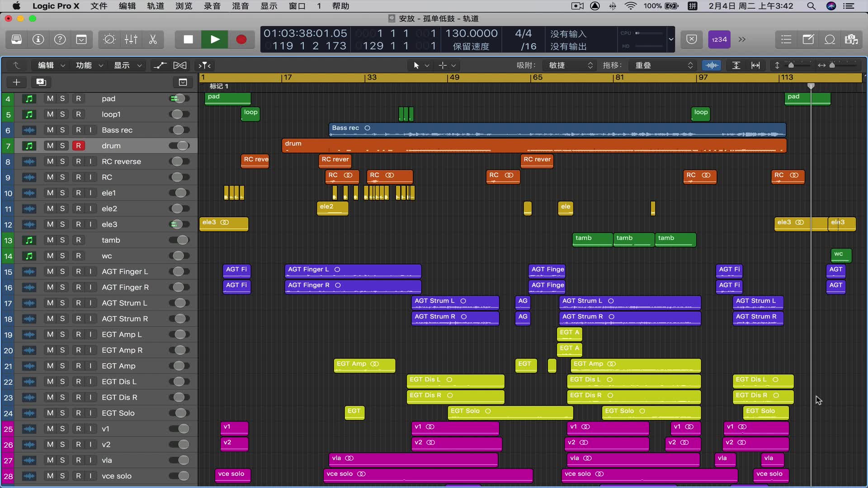Screen dimensions: 868x488
Task: Record-enable the Bass rec track
Action: click(79, 130)
